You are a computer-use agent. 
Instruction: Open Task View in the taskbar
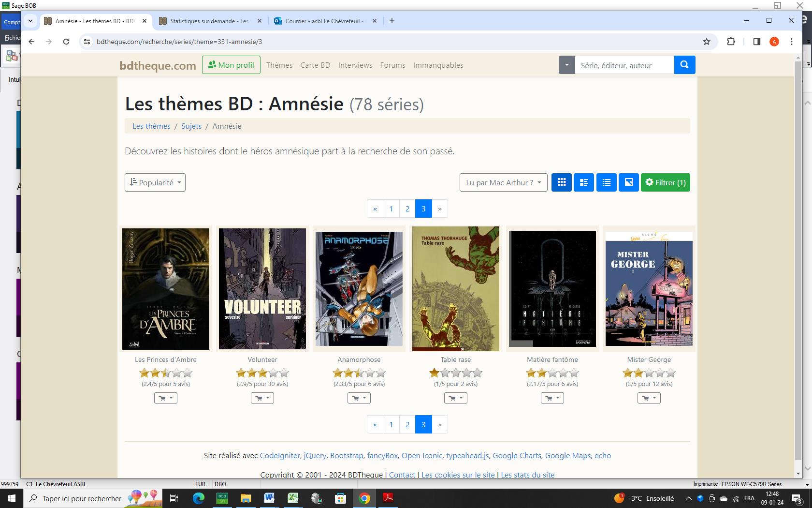click(x=174, y=498)
